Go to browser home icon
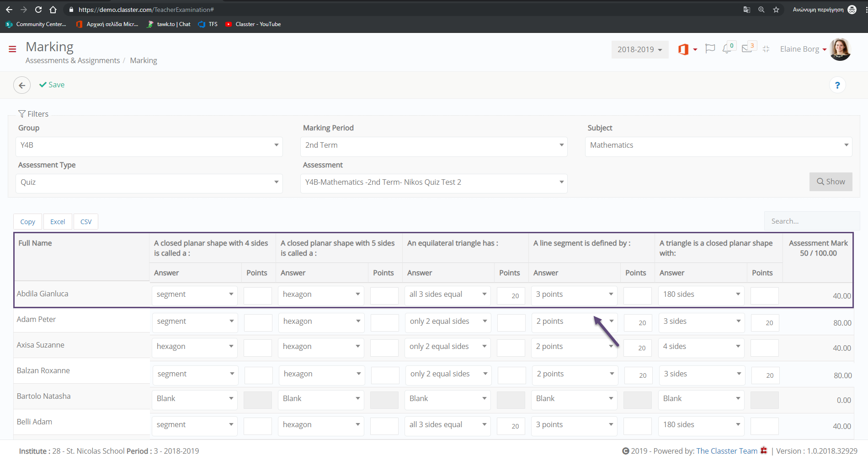This screenshot has height=461, width=868. pos(53,10)
